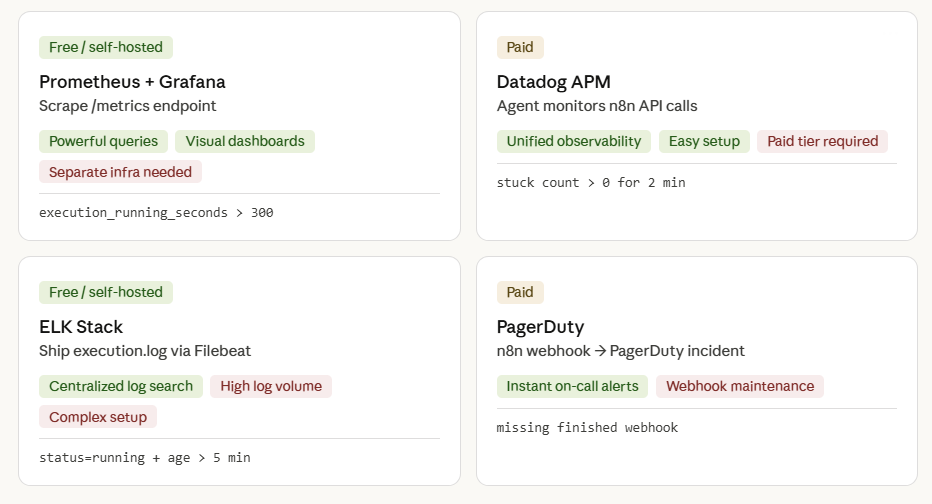Image resolution: width=932 pixels, height=504 pixels.
Task: Click Free / self-hosted badge on ELK Stack card
Action: pos(106,292)
